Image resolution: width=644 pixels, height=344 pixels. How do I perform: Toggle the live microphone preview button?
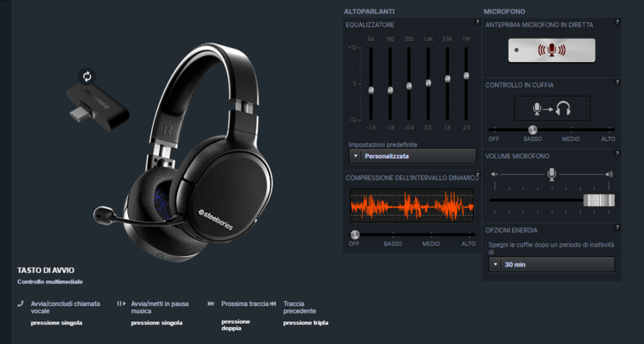click(551, 51)
